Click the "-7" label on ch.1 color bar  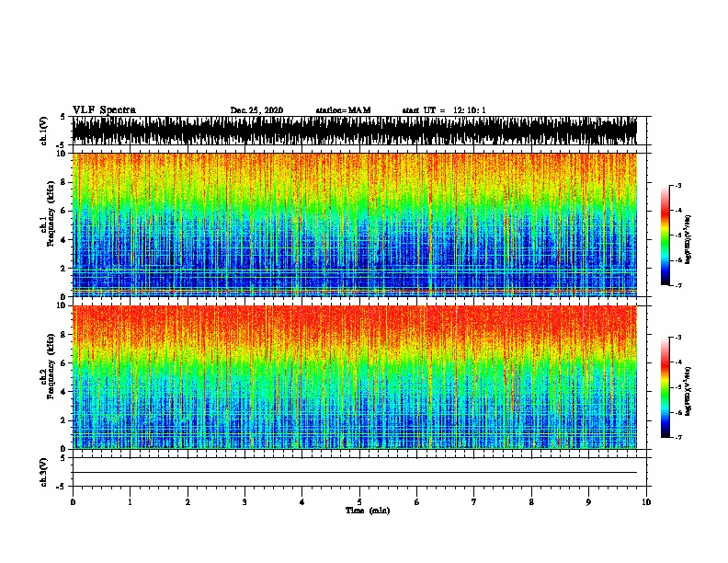[677, 285]
